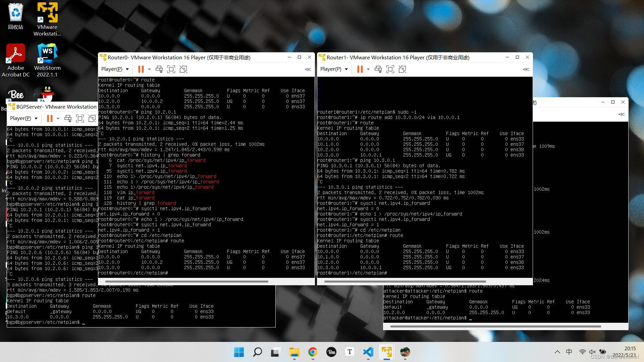Open Player(P) menu in Router0
Viewport: 644px width, 362px height.
click(115, 69)
